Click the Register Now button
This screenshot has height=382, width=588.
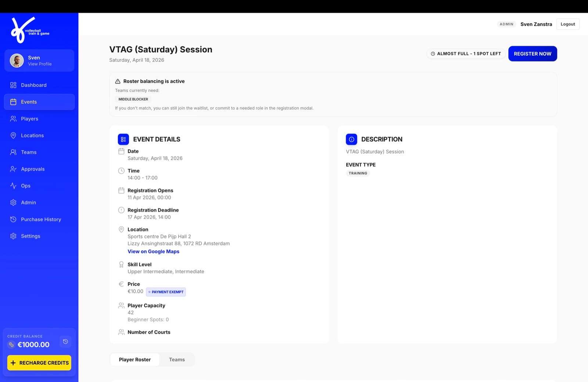tap(533, 54)
